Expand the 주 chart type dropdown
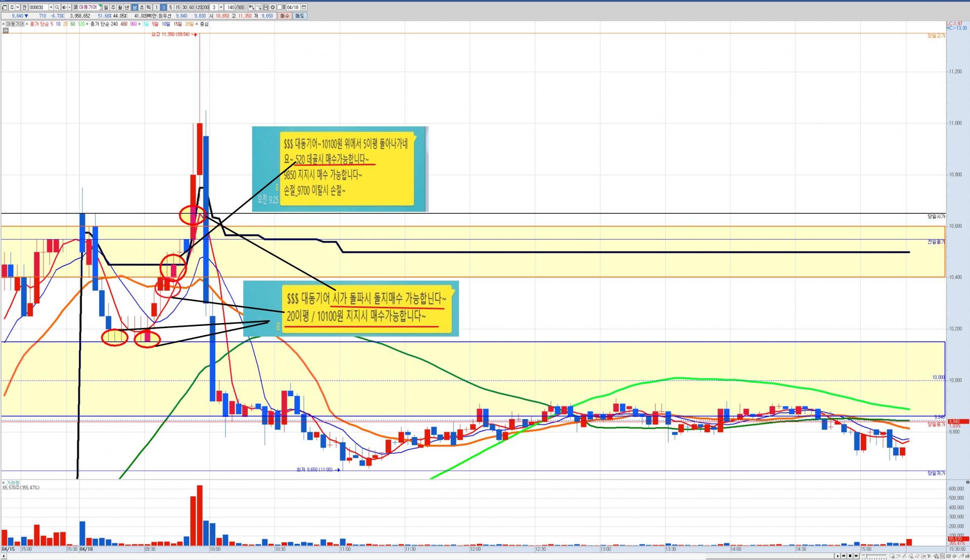970x560 pixels. pyautogui.click(x=18, y=8)
